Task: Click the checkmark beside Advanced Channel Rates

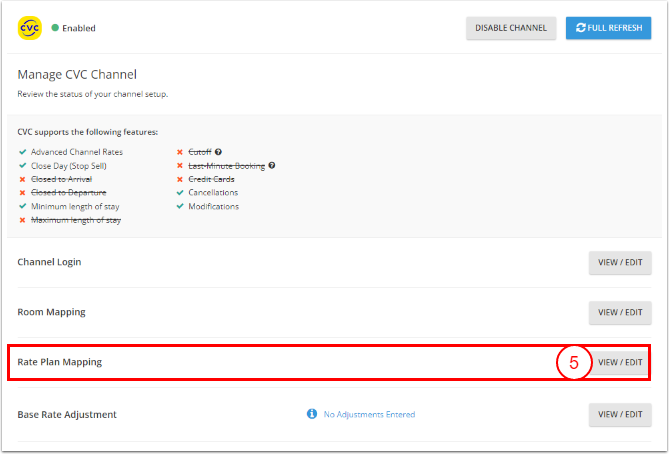Action: [x=22, y=152]
